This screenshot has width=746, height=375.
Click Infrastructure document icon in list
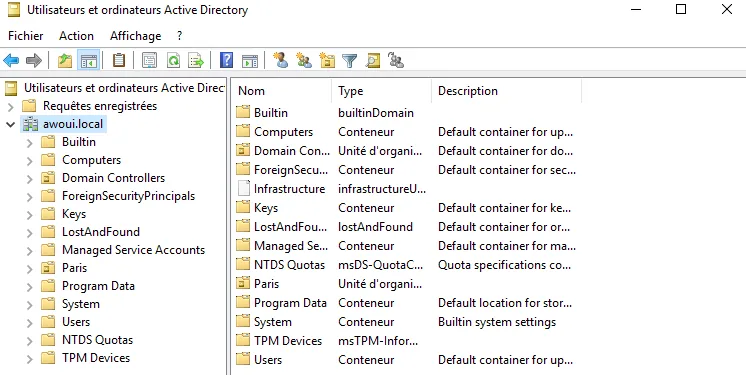pyautogui.click(x=243, y=189)
